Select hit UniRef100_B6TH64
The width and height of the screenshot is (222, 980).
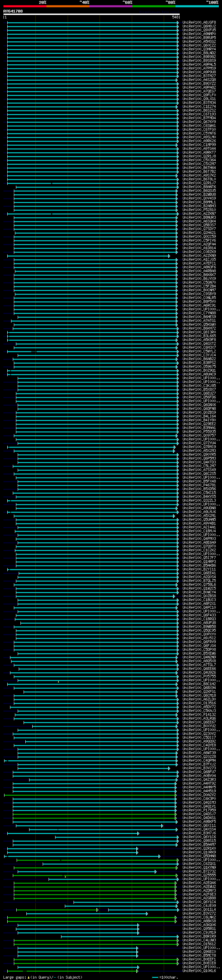[x=199, y=168]
